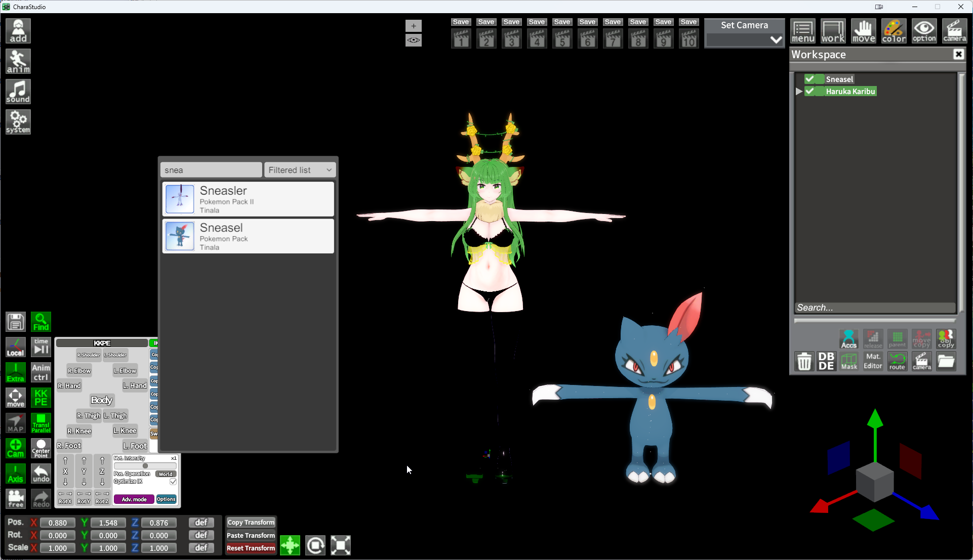Open the add menu
The height and width of the screenshot is (560, 973).
18,31
